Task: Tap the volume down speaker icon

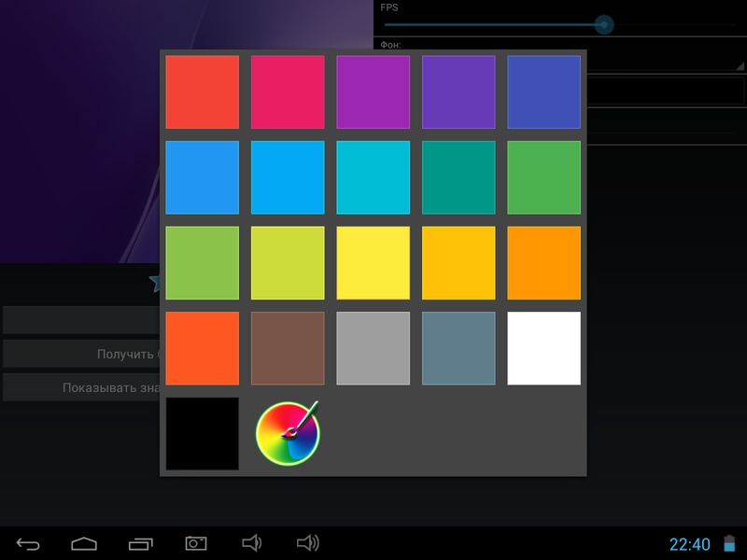Action: [x=251, y=543]
